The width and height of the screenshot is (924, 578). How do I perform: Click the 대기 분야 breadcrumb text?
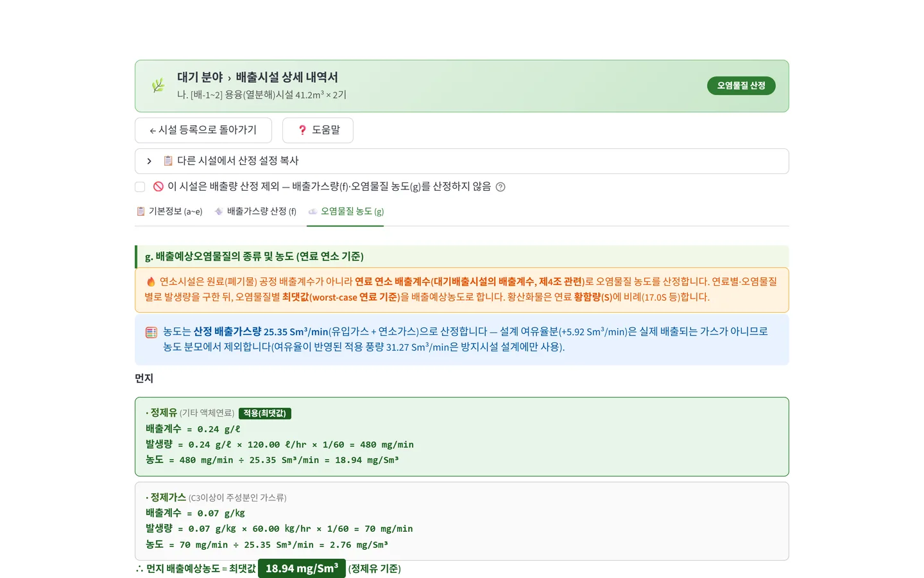point(200,77)
